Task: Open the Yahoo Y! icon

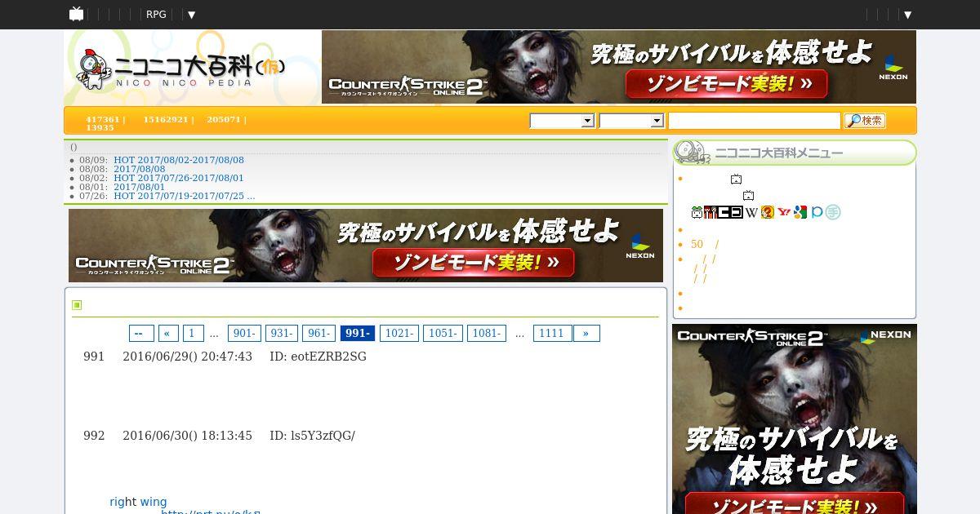Action: click(x=785, y=212)
